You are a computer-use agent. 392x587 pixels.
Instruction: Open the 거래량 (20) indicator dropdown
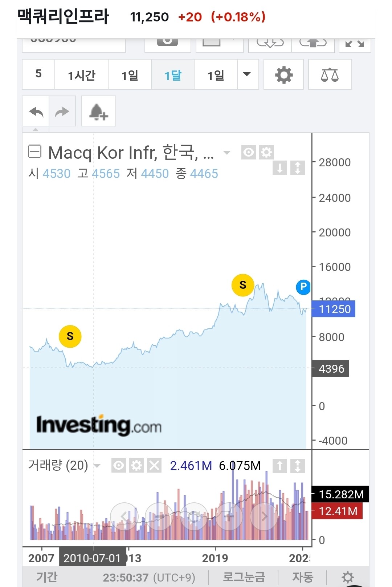coord(97,465)
